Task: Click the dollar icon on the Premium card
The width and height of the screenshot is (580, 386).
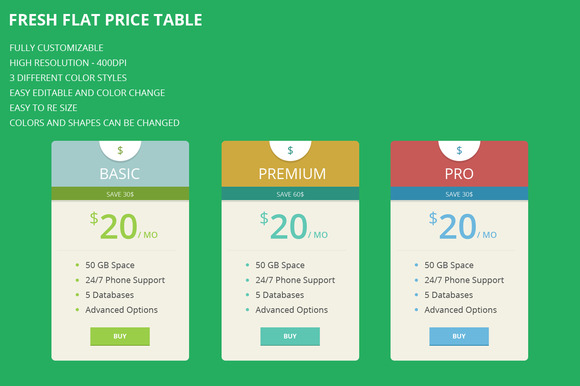Action: coord(290,150)
